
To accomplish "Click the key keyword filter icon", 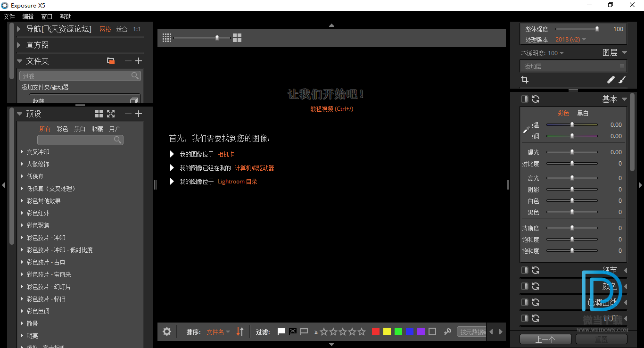I will coord(448,331).
